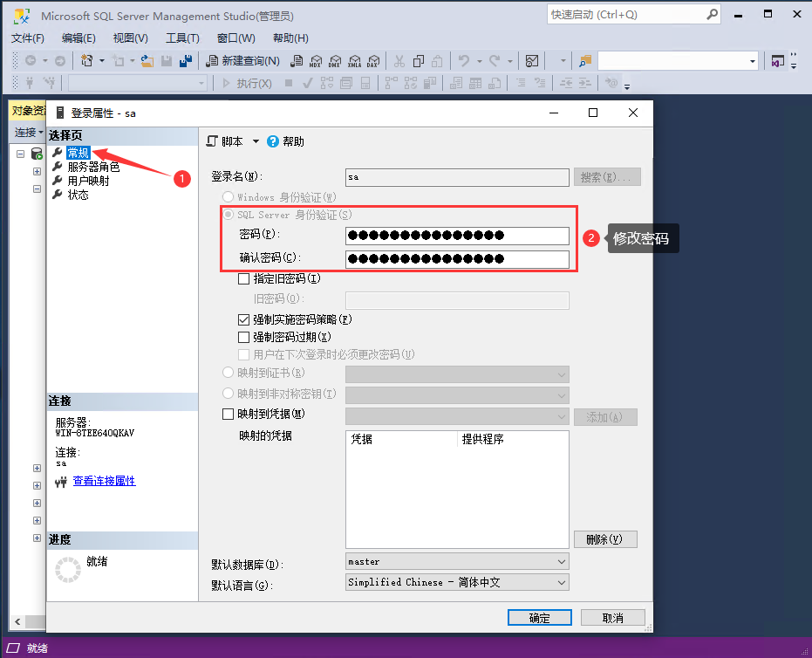Image resolution: width=812 pixels, height=658 pixels.
Task: Select the New MDX Query icon
Action: click(317, 61)
